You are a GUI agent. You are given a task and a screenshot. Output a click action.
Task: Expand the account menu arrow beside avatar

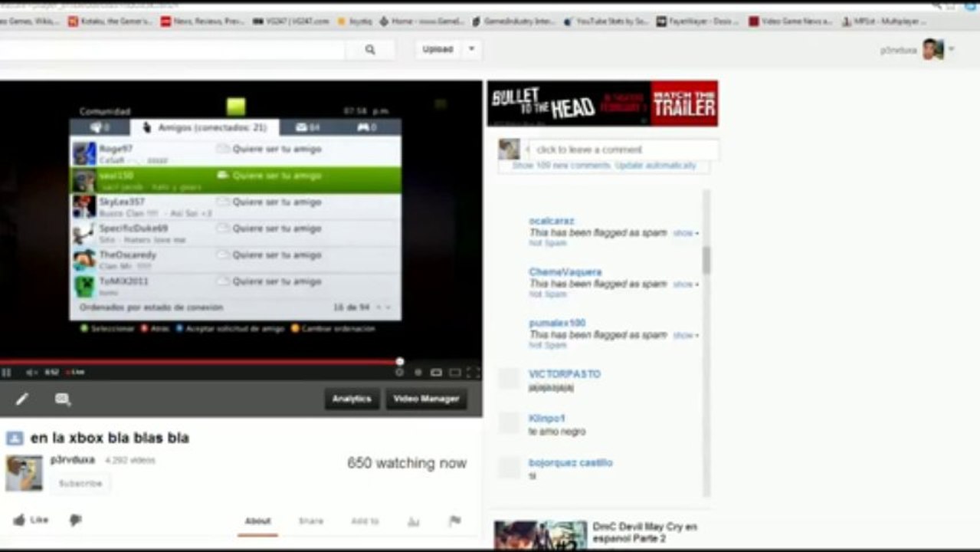pos(952,49)
